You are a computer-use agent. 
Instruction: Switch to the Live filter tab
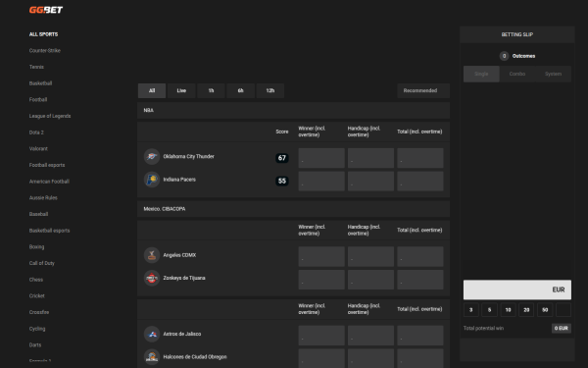(x=181, y=90)
